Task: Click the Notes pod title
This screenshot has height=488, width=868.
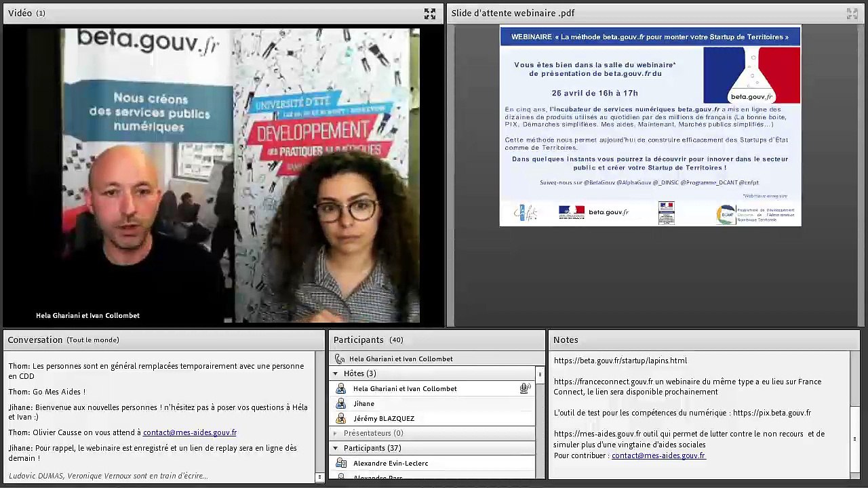Action: click(x=566, y=340)
